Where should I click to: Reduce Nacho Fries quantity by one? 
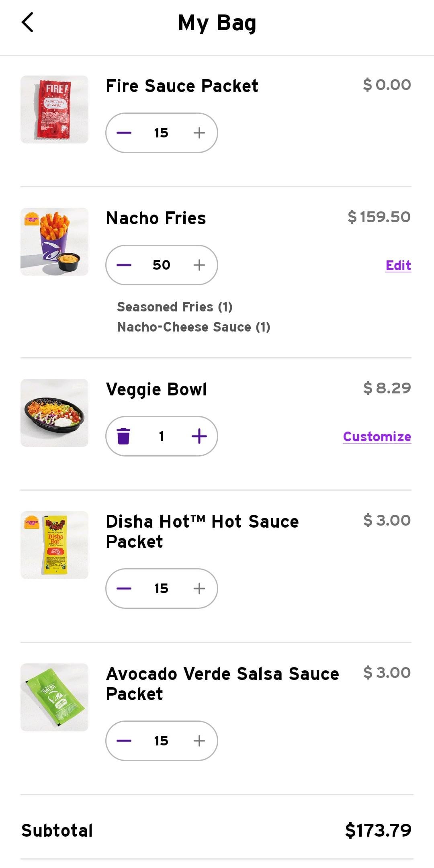124,265
